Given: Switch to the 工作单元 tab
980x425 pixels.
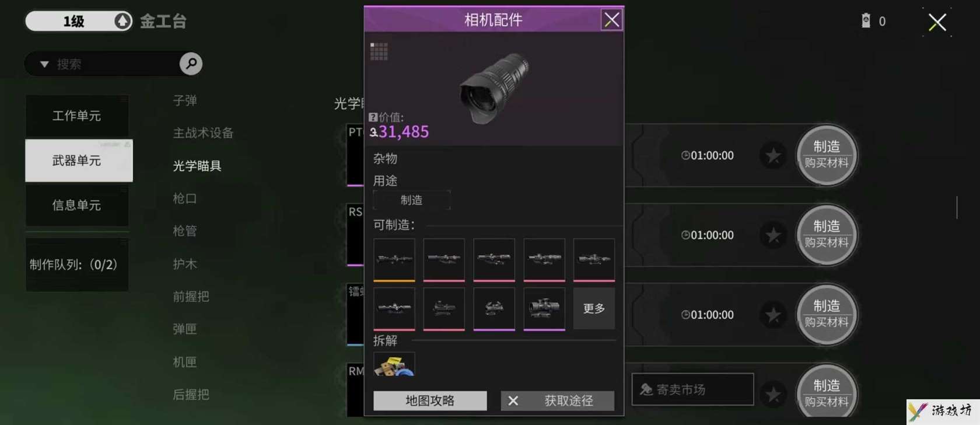Looking at the screenshot, I should 77,116.
